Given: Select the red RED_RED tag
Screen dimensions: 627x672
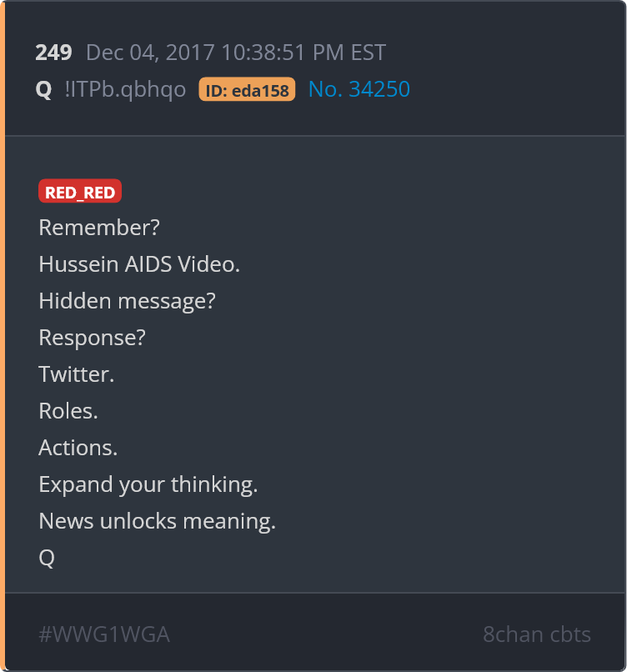Looking at the screenshot, I should click(80, 191).
